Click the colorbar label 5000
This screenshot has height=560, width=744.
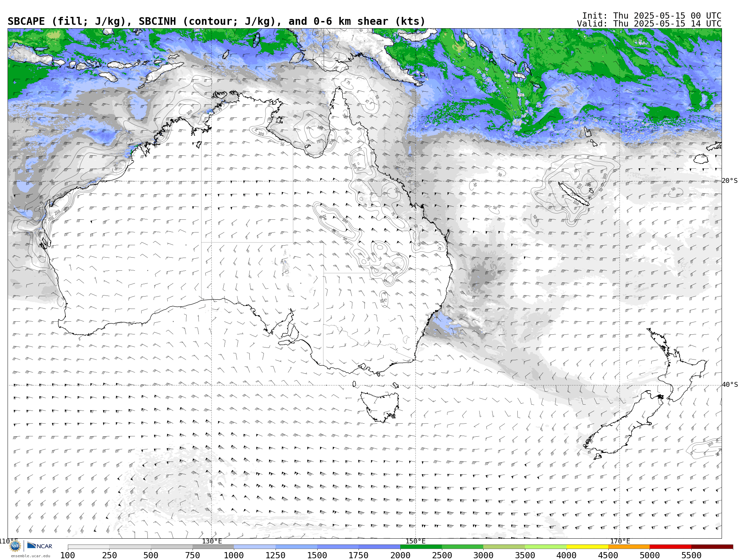(x=650, y=555)
